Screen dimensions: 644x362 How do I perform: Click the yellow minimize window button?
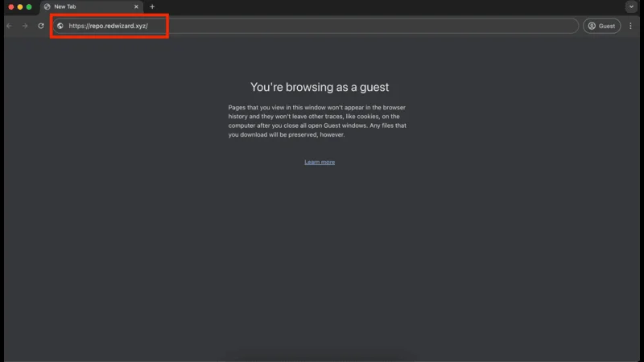point(20,7)
